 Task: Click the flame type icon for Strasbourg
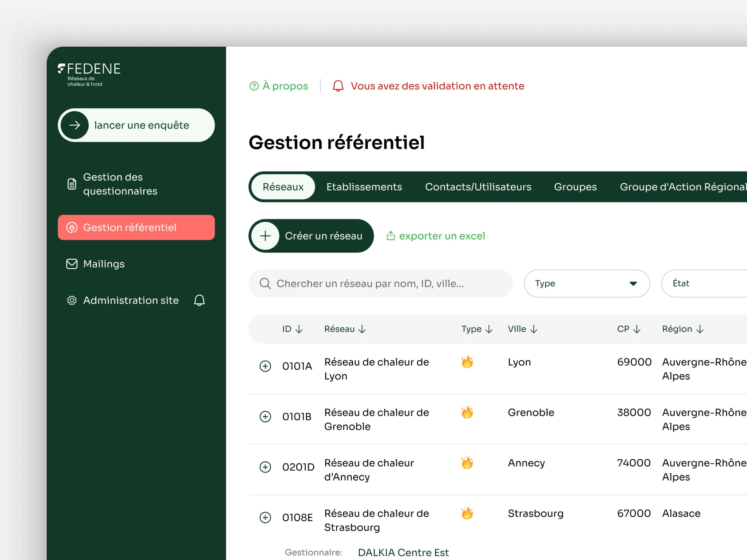pyautogui.click(x=467, y=513)
